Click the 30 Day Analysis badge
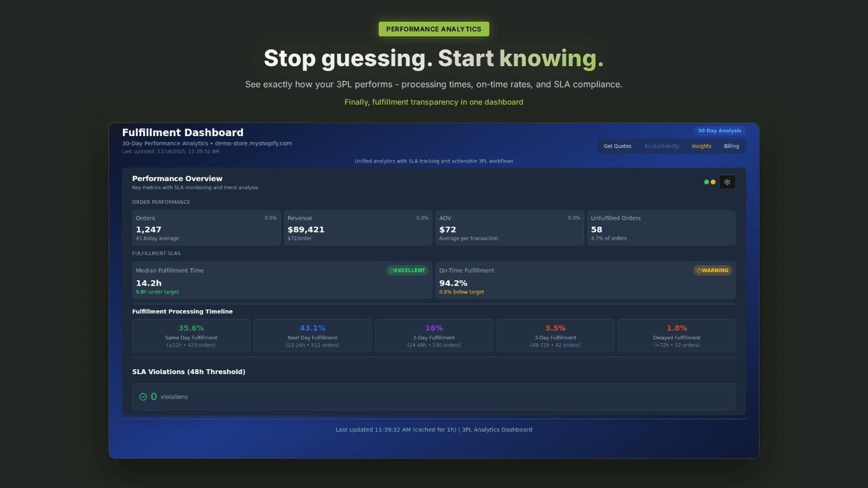 click(x=719, y=131)
